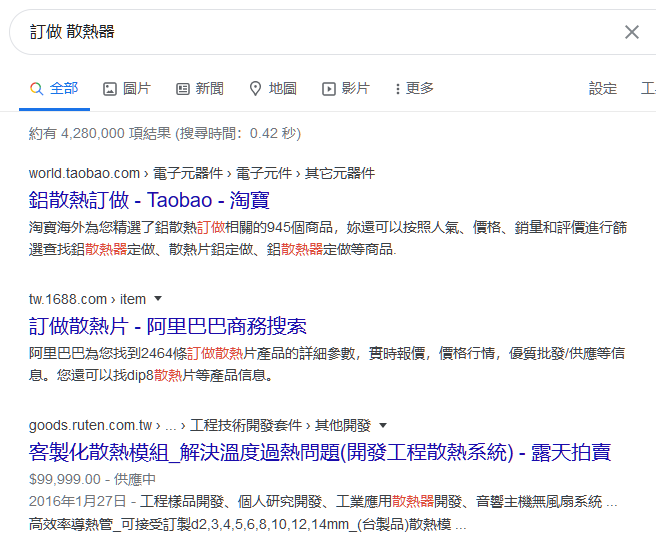Click the world.taobao.com breadcrumb URL
Image resolution: width=656 pixels, height=550 pixels.
click(202, 173)
